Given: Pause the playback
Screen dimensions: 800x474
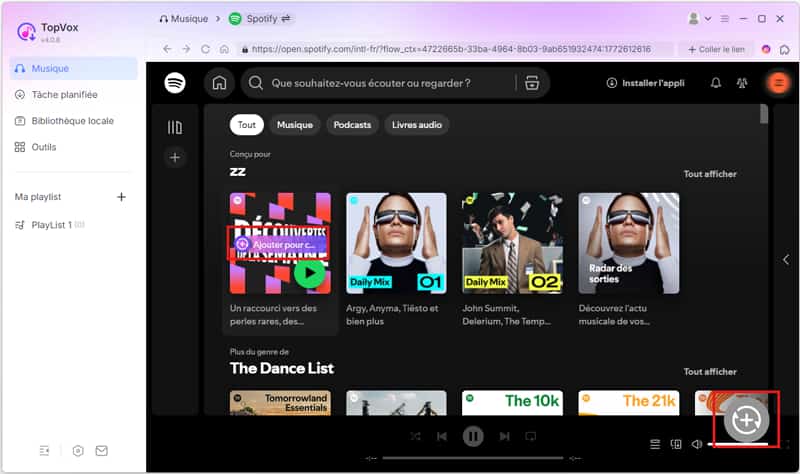Looking at the screenshot, I should 473,436.
